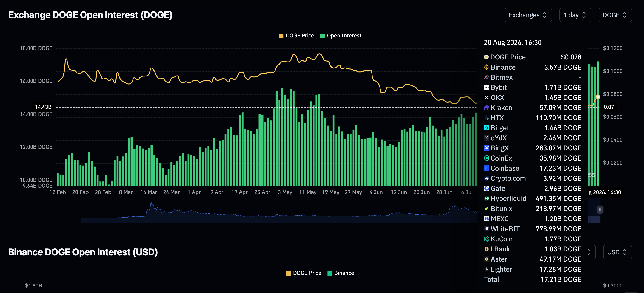Open the DOGE unit dropdown
Screen dimensions: 644x293
[x=615, y=15]
